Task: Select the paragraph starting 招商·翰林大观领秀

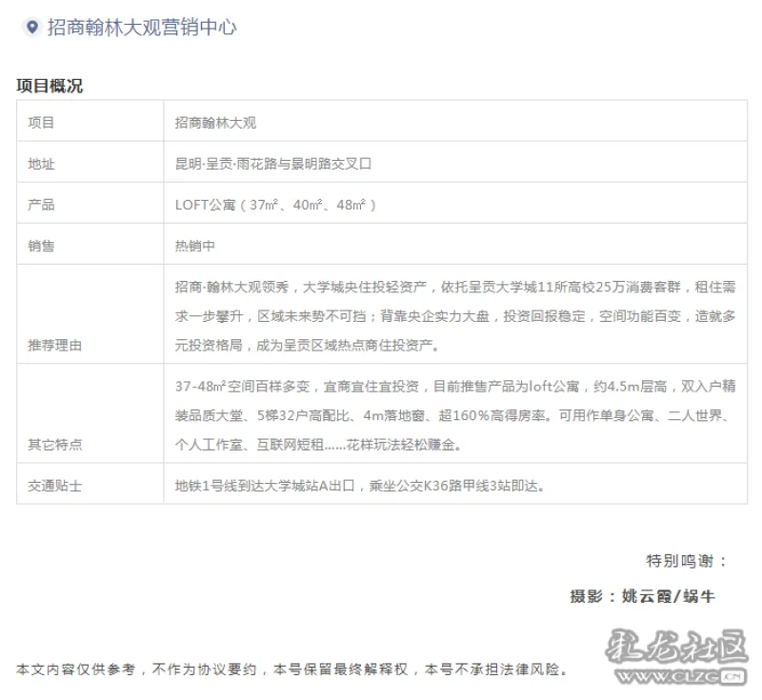Action: click(x=455, y=316)
